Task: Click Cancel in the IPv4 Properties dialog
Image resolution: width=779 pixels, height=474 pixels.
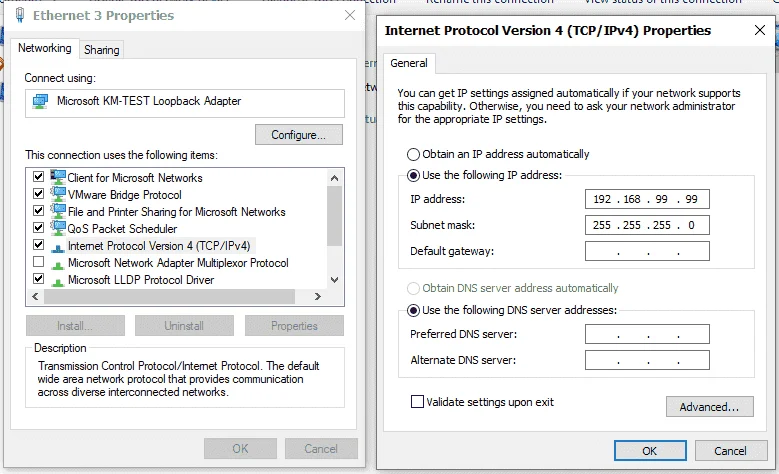Action: click(730, 451)
